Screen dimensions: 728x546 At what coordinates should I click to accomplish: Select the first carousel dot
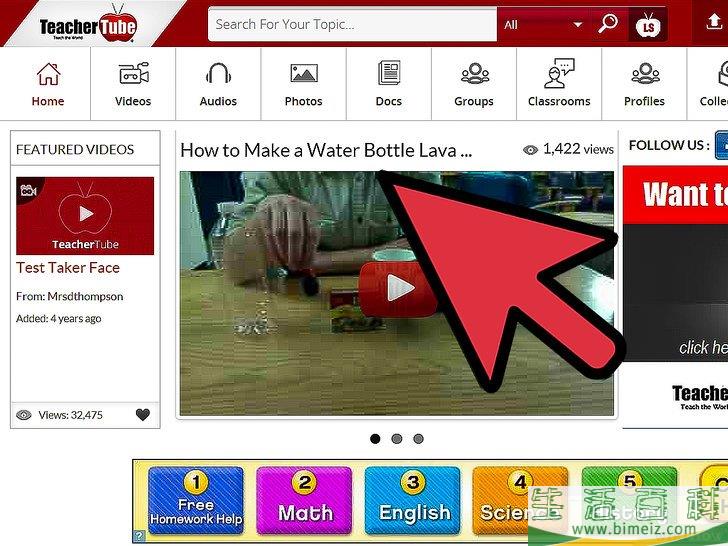click(x=375, y=439)
